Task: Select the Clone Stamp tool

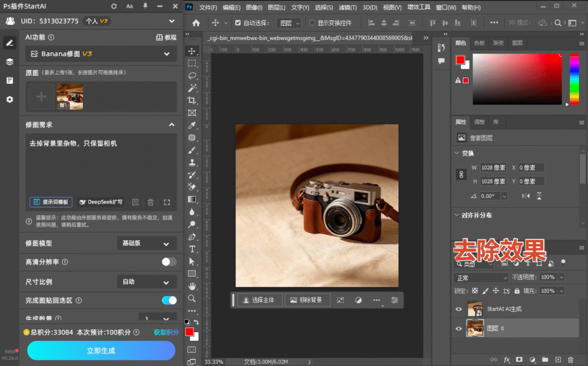Action: (192, 162)
